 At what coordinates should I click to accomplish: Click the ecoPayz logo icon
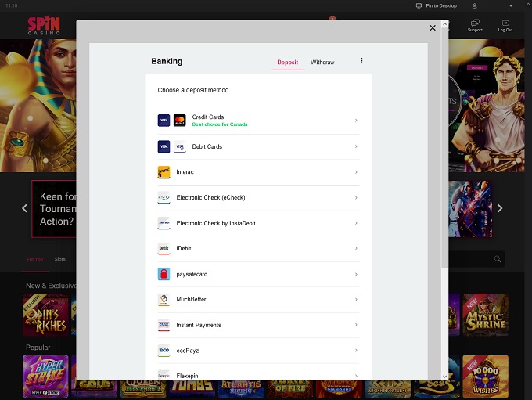pos(164,351)
